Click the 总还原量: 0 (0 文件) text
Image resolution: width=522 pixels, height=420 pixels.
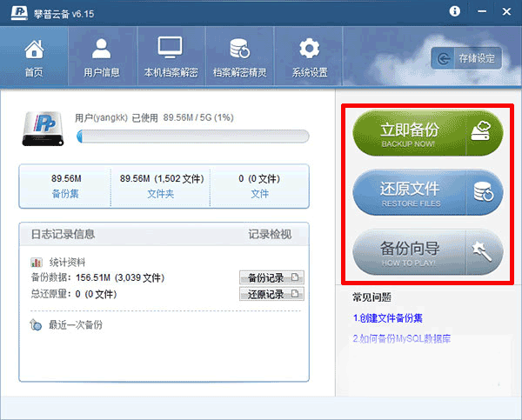coord(74,294)
